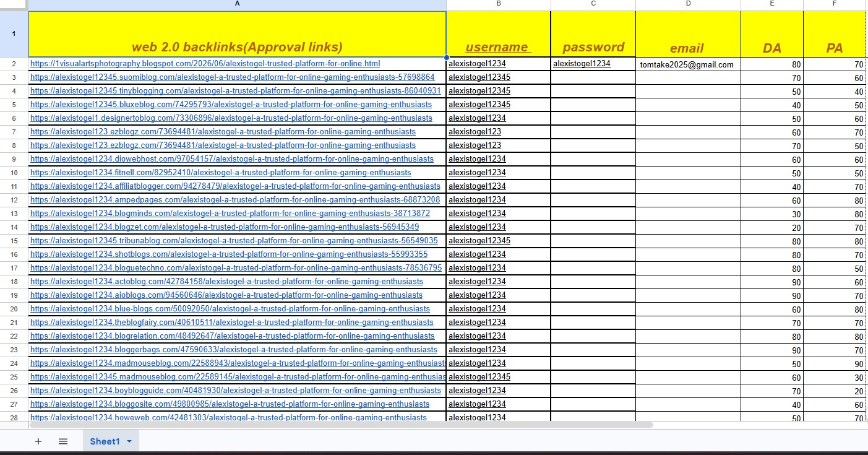Open the bloggerbags.com link
Image resolution: width=868 pixels, height=455 pixels.
[234, 350]
